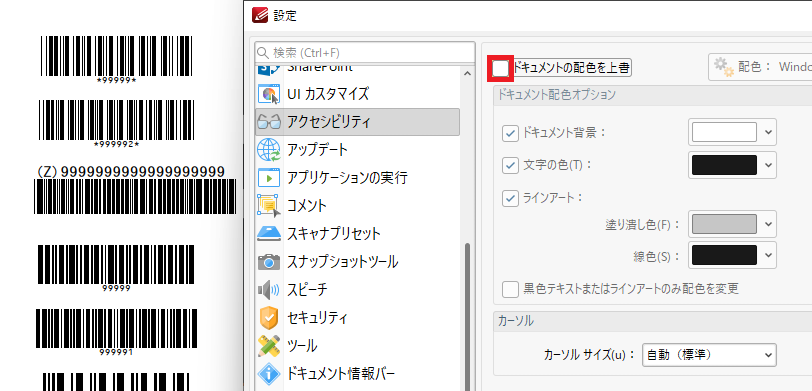Click the ツール ruler and pencil icon
Viewport: 812px width, 391px height.
pyautogui.click(x=268, y=345)
